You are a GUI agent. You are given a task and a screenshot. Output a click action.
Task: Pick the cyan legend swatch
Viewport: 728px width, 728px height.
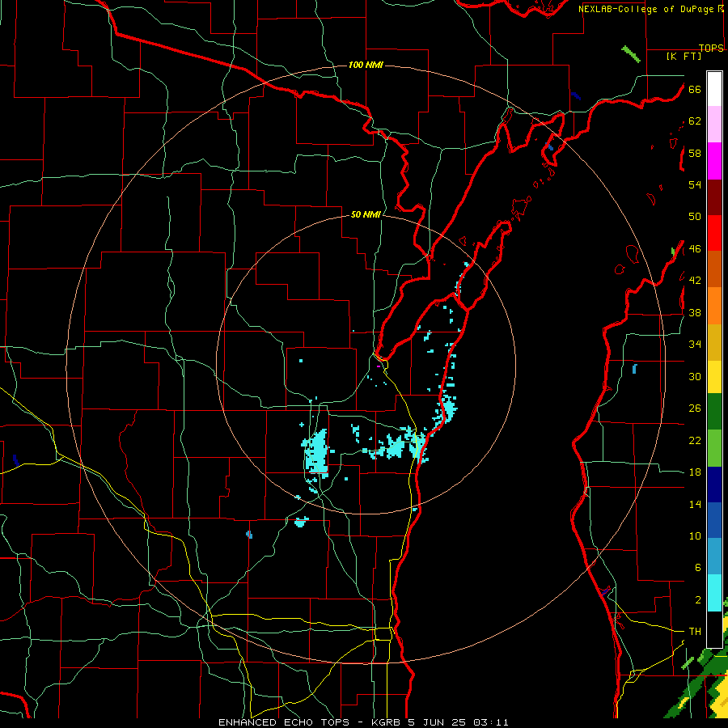(714, 593)
